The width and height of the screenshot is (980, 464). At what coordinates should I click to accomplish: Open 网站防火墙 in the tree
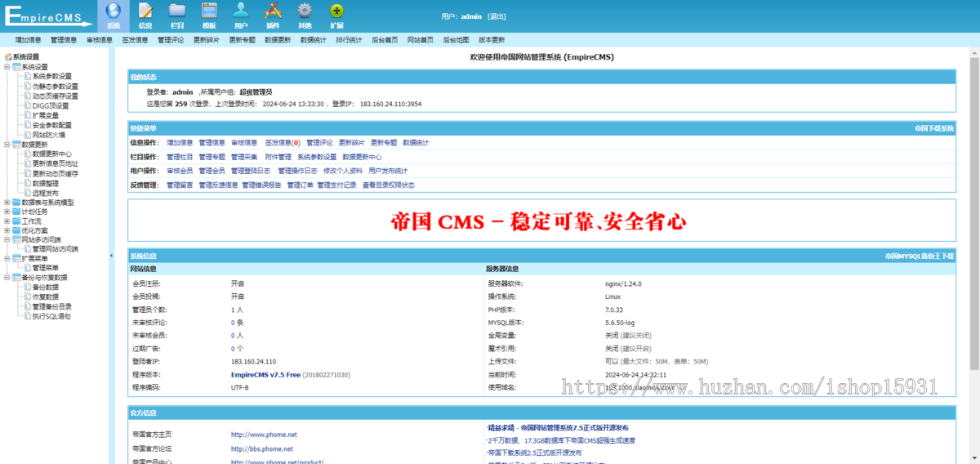[x=49, y=135]
